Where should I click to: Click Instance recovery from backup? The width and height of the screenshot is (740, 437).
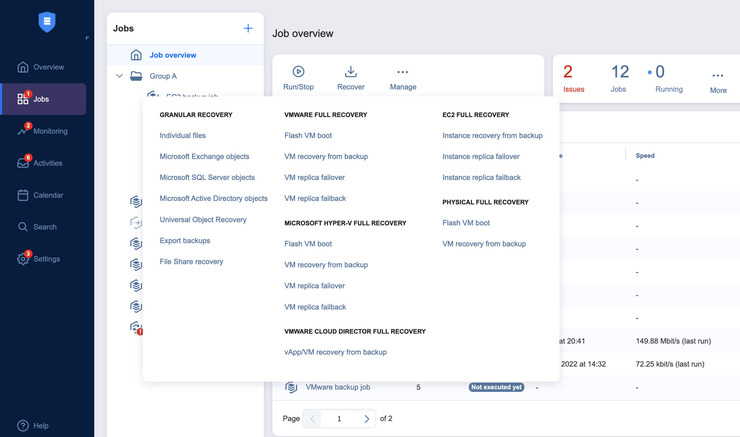492,135
